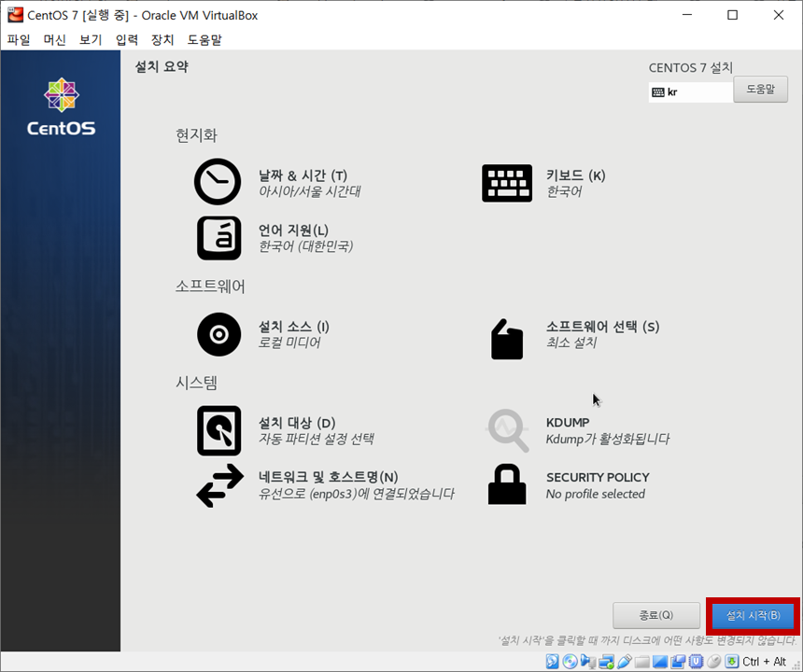Click the 한국어 (대한민국) status text

click(x=305, y=246)
